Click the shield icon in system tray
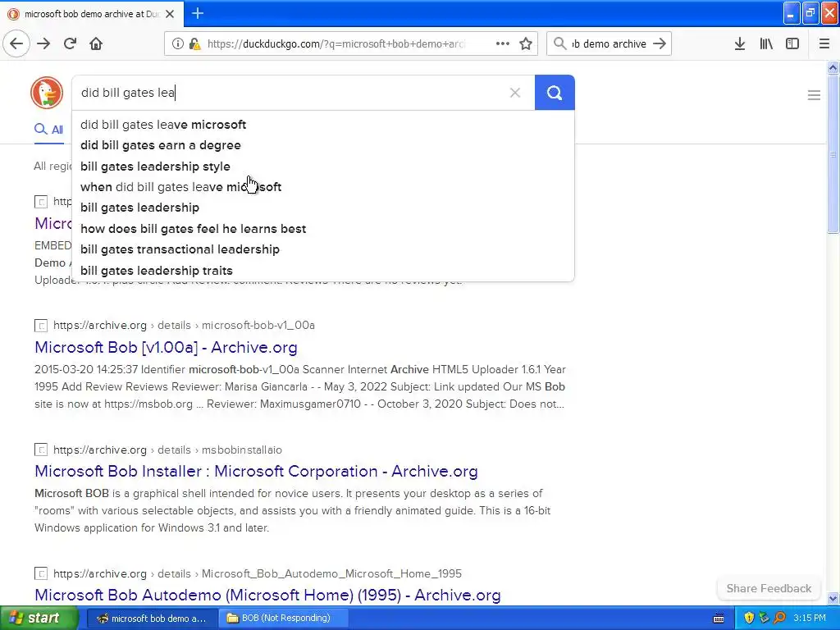This screenshot has width=840, height=630. coord(749,618)
